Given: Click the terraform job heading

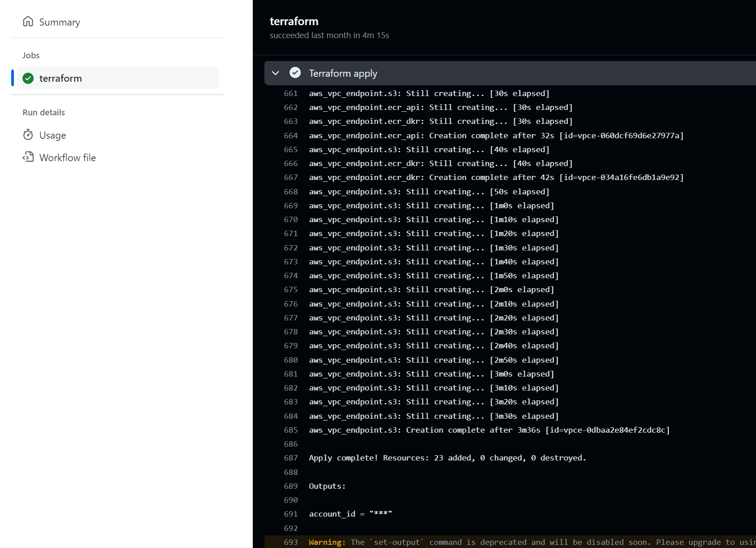Looking at the screenshot, I should (x=294, y=21).
